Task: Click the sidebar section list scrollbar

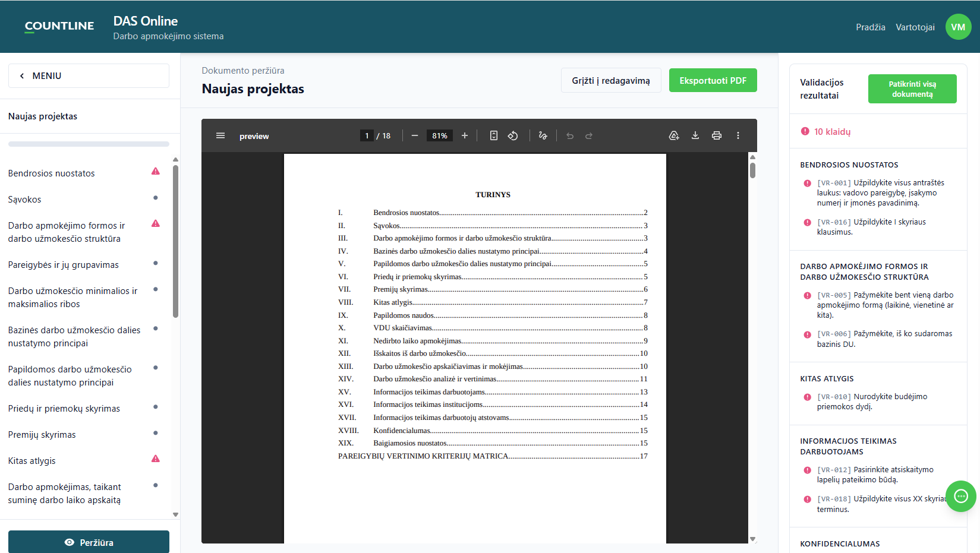Action: pyautogui.click(x=175, y=241)
